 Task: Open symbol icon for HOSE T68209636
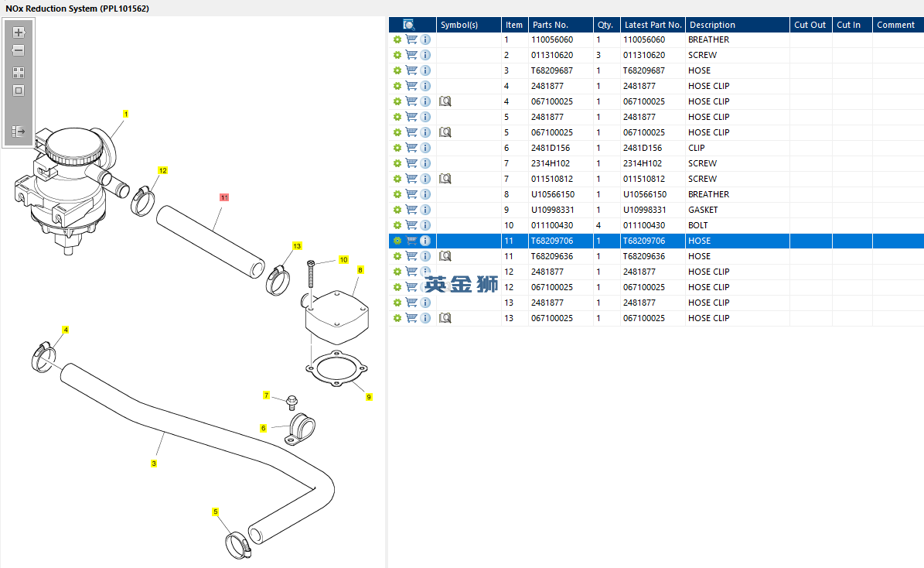[x=445, y=256]
